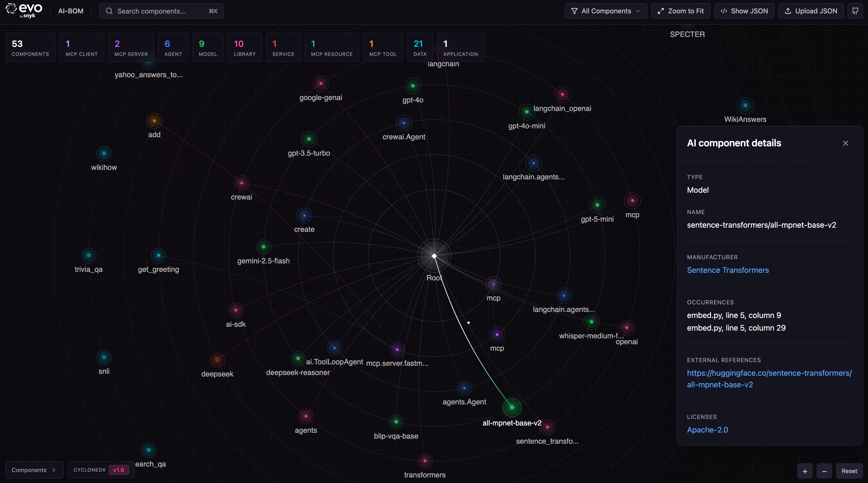This screenshot has height=483, width=868.
Task: Click the Show JSON button
Action: tap(744, 11)
